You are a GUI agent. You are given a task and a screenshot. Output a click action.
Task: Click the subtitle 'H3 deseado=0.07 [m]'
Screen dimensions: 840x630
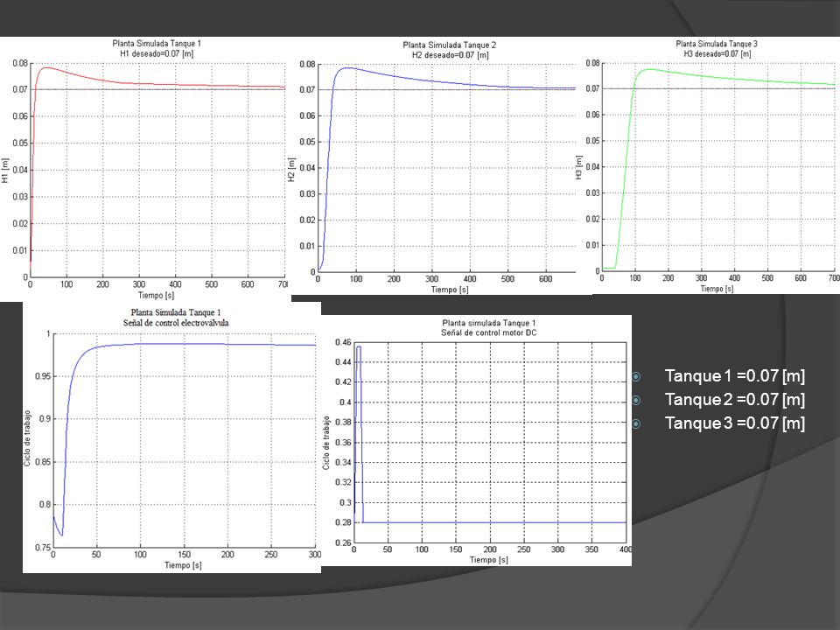717,53
